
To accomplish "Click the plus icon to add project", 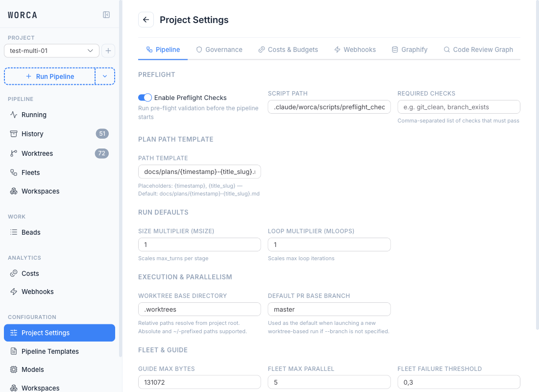I will [x=108, y=51].
